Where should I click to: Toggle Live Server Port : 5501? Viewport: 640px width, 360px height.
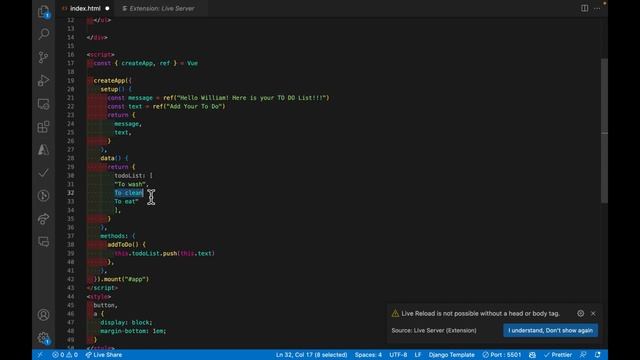(x=502, y=355)
